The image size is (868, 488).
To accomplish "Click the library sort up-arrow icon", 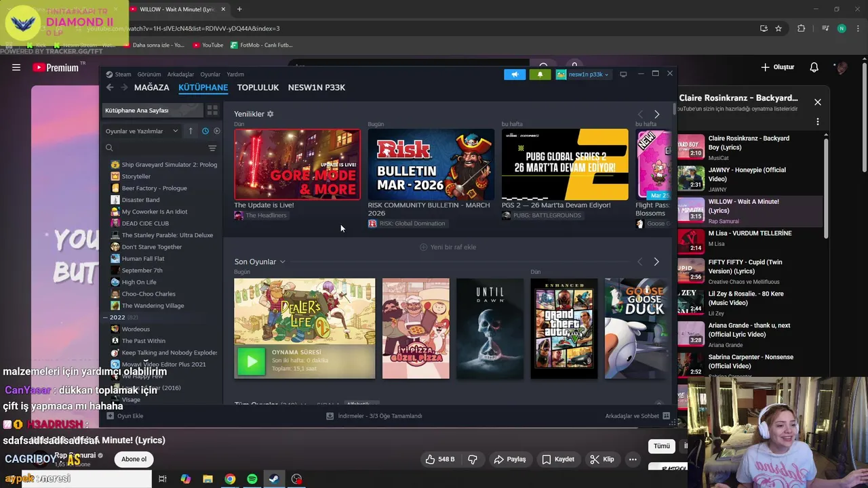I will (191, 131).
